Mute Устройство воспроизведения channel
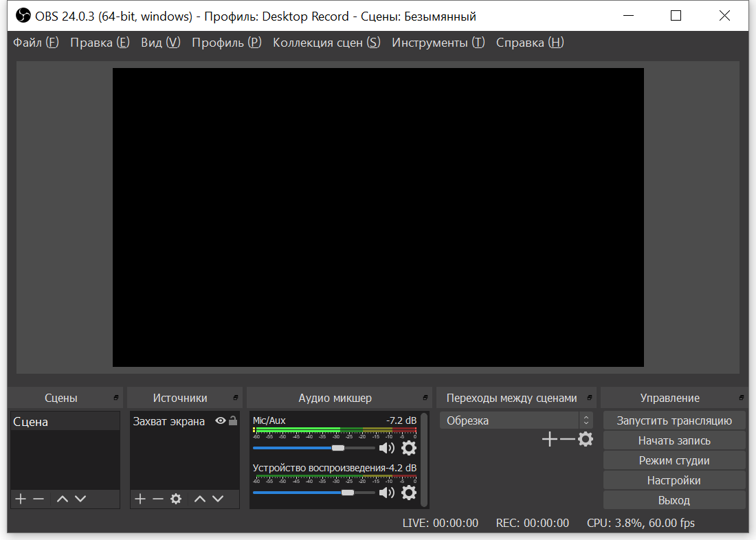The height and width of the screenshot is (540, 756). click(x=387, y=493)
